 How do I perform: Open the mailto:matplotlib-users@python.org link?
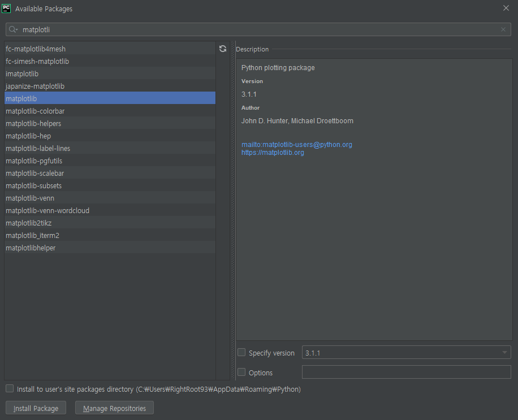click(x=297, y=145)
